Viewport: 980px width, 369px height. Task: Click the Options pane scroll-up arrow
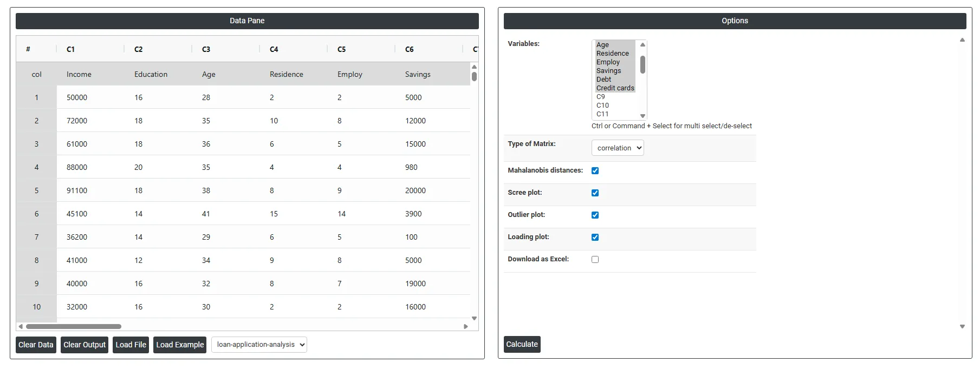[962, 40]
